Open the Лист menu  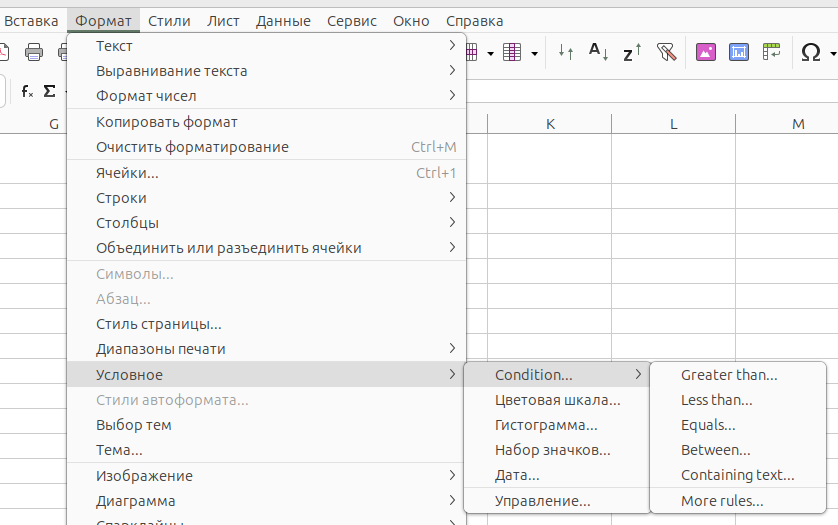(x=223, y=21)
